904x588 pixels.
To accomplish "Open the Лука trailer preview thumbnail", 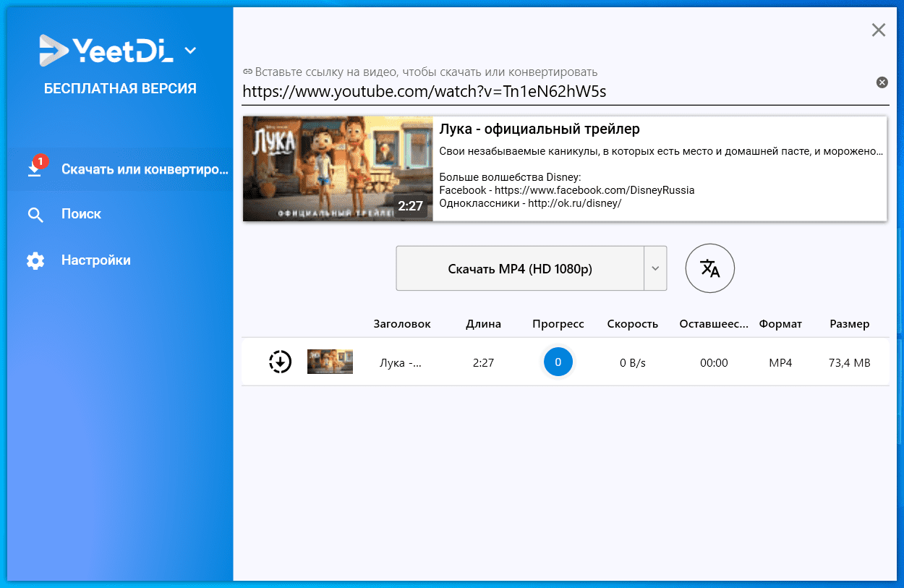I will [x=338, y=169].
